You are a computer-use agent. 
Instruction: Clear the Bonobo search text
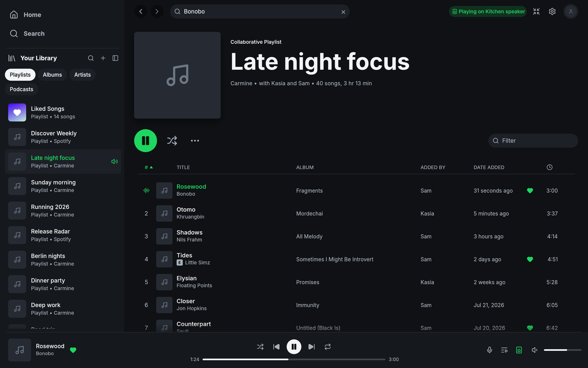click(343, 12)
